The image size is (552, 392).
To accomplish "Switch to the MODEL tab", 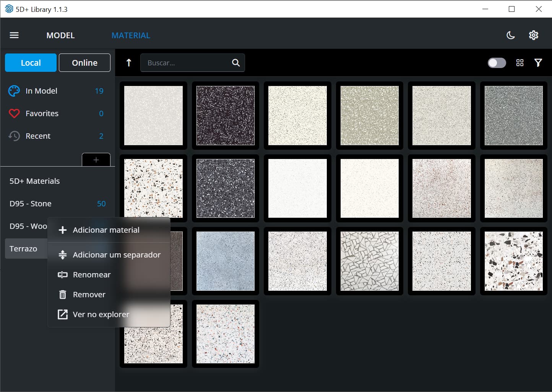I will tap(60, 35).
